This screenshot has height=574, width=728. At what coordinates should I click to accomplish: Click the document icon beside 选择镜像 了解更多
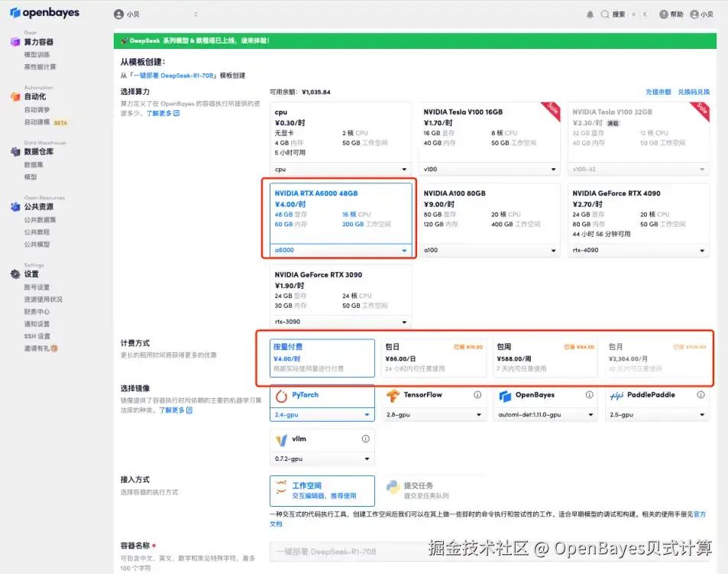[189, 410]
